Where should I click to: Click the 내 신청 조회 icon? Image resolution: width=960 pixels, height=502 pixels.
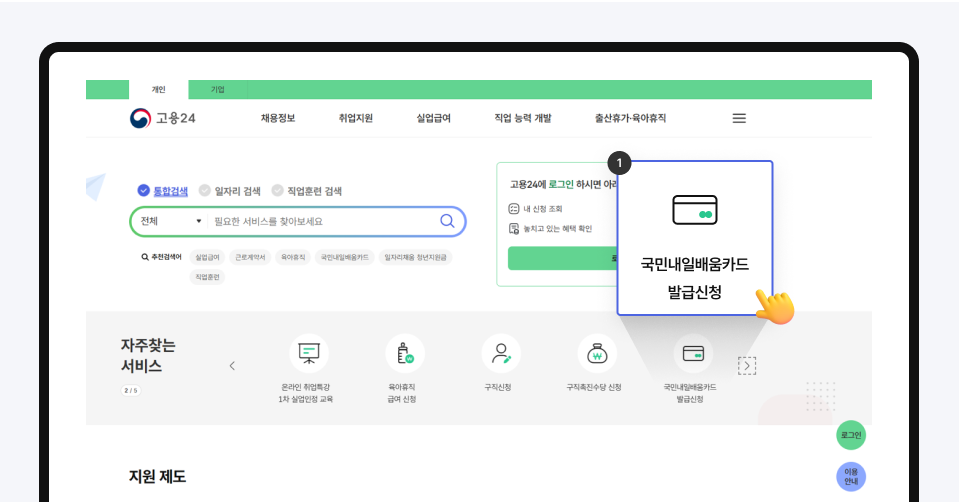(x=514, y=209)
